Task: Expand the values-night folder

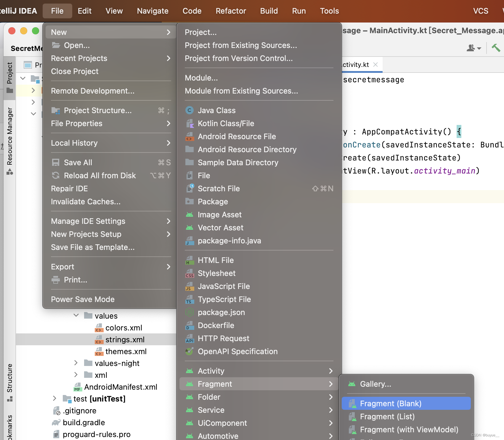Action: tap(76, 363)
